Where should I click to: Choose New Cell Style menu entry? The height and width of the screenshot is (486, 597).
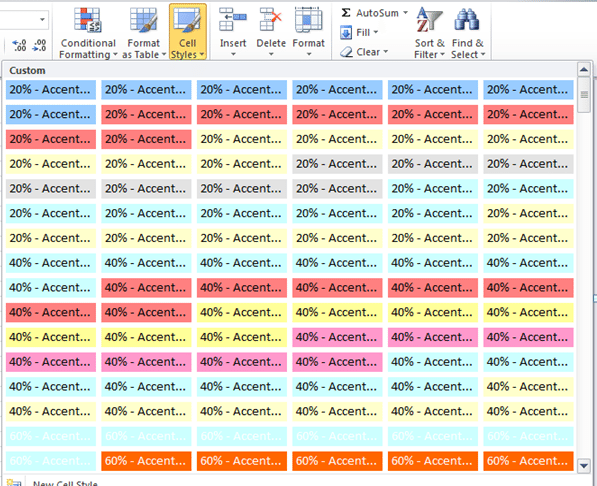[x=65, y=483]
